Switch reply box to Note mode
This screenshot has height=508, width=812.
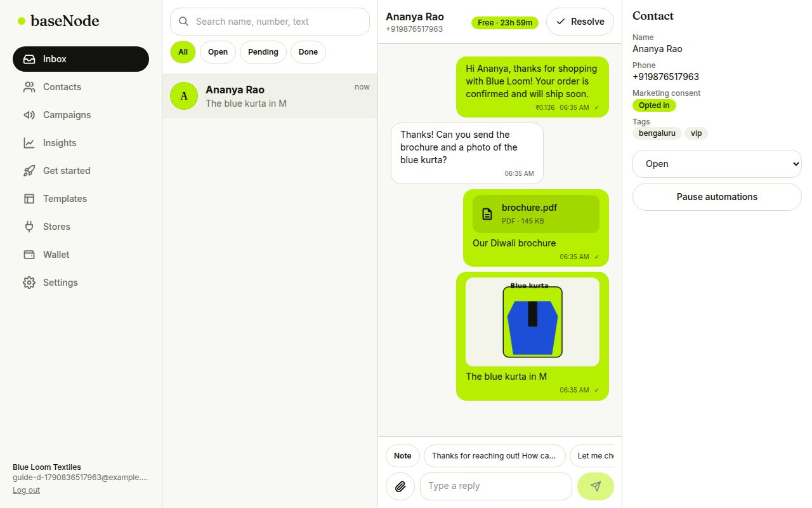click(403, 456)
